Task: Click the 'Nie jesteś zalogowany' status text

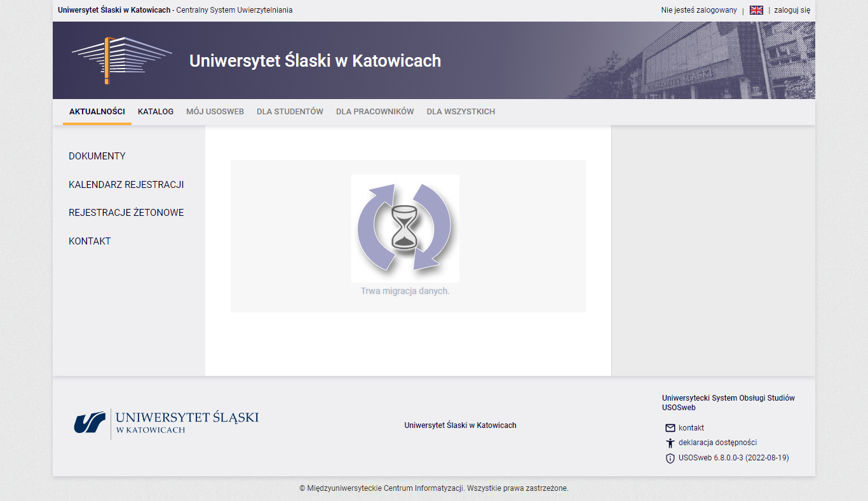Action: coord(699,10)
